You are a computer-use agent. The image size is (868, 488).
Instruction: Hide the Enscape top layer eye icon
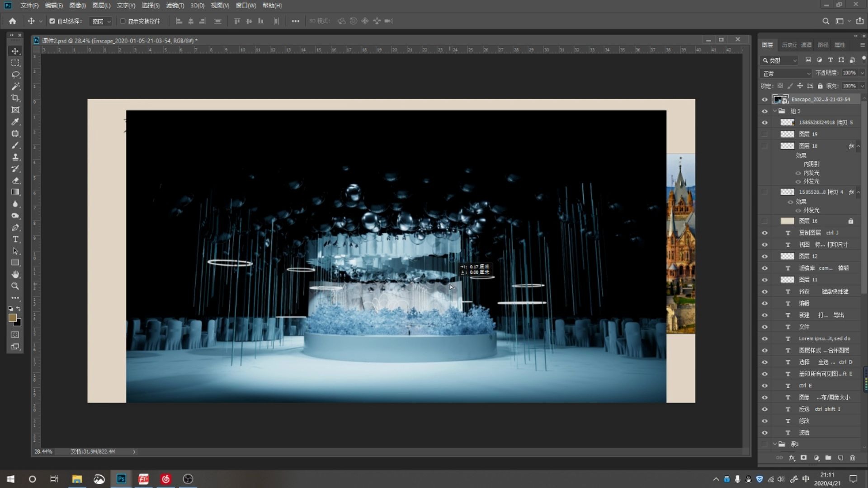pyautogui.click(x=764, y=99)
